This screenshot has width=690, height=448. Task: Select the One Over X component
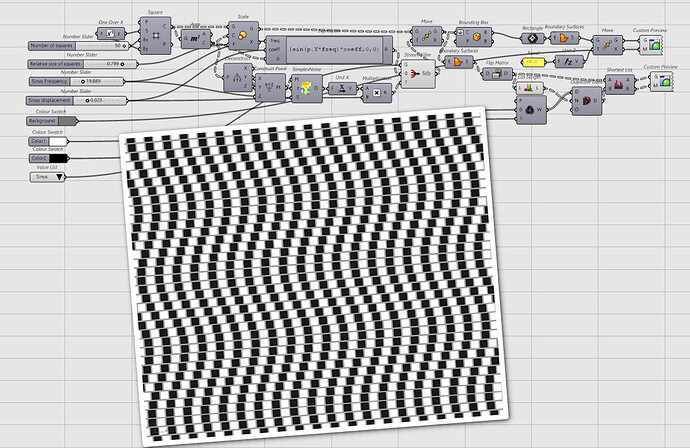pos(111,33)
